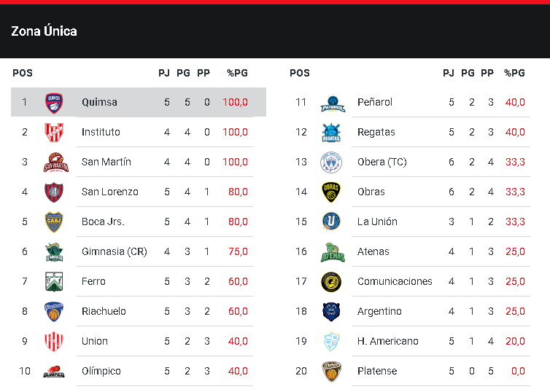This screenshot has height=392, width=550.
Task: Click the Quimsa team logo
Action: (x=53, y=102)
